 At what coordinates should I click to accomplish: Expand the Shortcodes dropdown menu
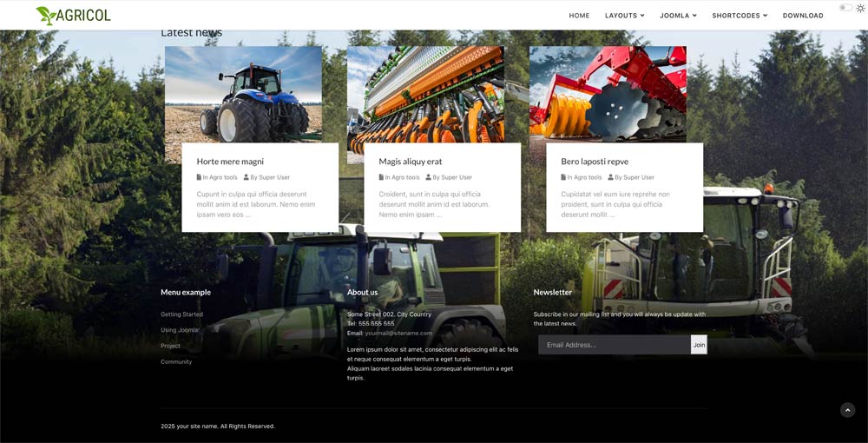[x=740, y=16]
